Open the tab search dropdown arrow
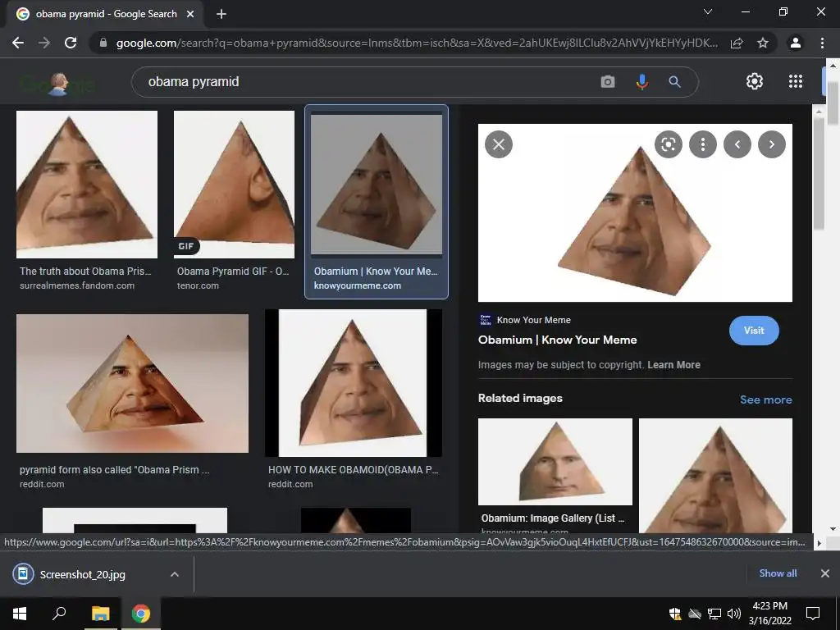This screenshot has width=840, height=630. (x=708, y=11)
